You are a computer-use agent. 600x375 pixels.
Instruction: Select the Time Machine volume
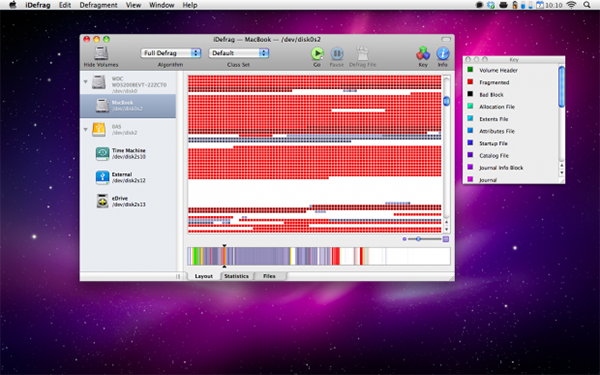(128, 153)
